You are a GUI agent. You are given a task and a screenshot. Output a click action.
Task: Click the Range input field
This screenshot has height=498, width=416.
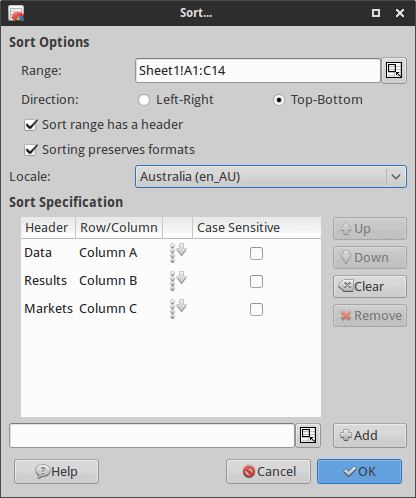point(258,70)
